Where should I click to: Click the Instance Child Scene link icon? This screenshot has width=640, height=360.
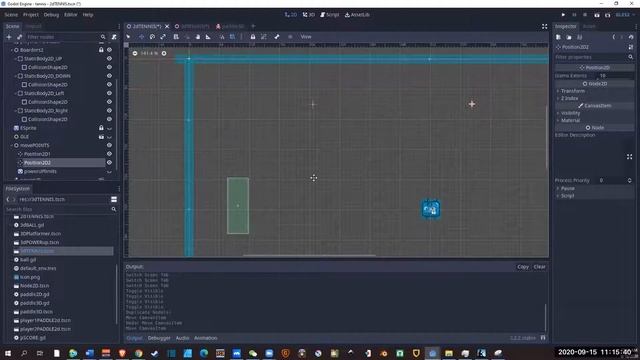coord(19,37)
